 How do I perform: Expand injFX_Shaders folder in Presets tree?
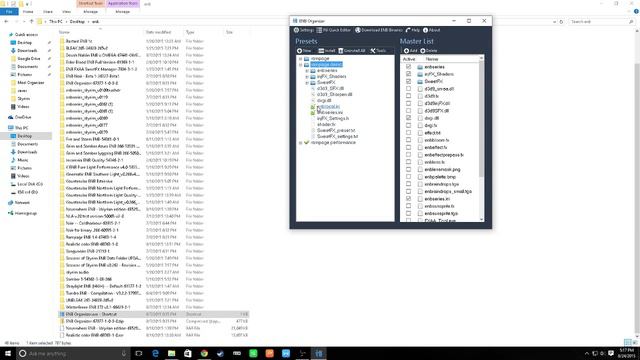tap(307, 76)
